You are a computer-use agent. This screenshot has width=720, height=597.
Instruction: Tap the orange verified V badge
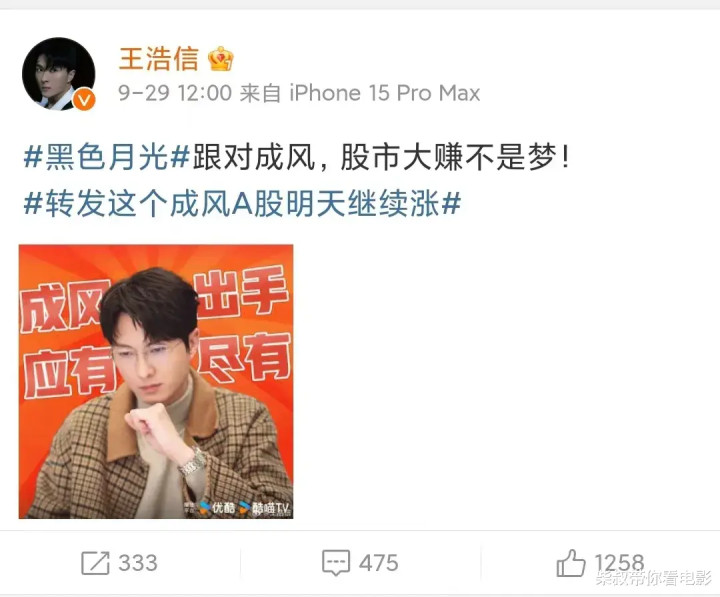pos(85,100)
